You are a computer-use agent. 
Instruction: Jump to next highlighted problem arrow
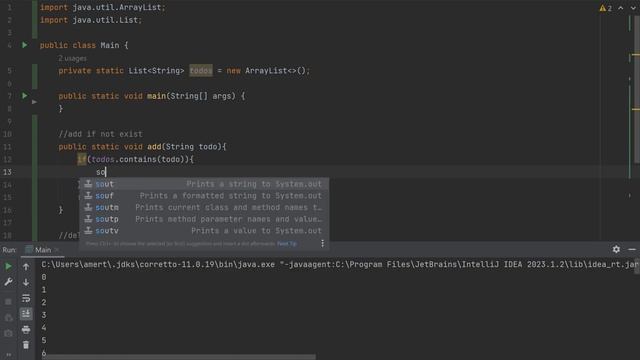click(x=633, y=8)
